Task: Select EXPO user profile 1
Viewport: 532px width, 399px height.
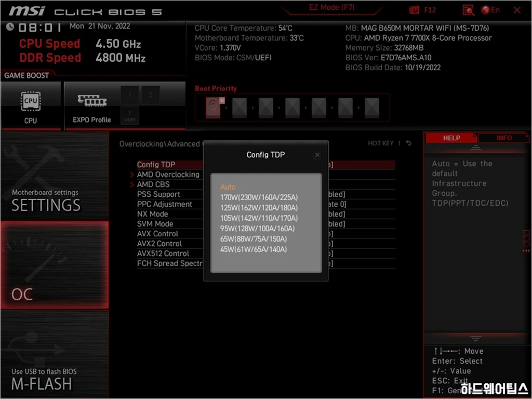Action: point(129,115)
